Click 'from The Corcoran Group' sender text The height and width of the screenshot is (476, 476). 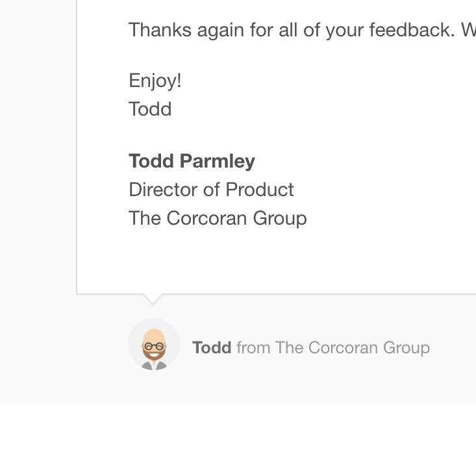pyautogui.click(x=333, y=347)
